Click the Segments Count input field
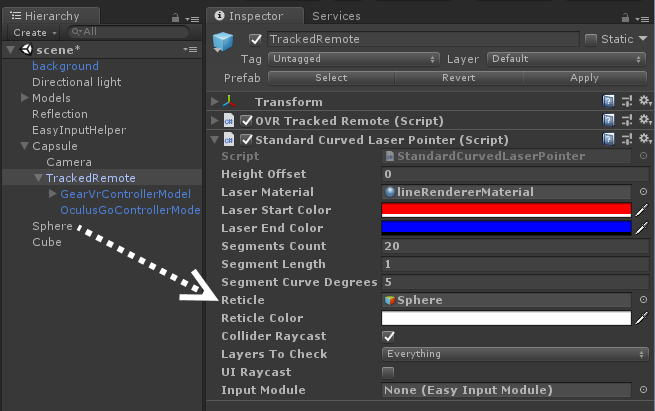655x411 pixels. tap(506, 246)
